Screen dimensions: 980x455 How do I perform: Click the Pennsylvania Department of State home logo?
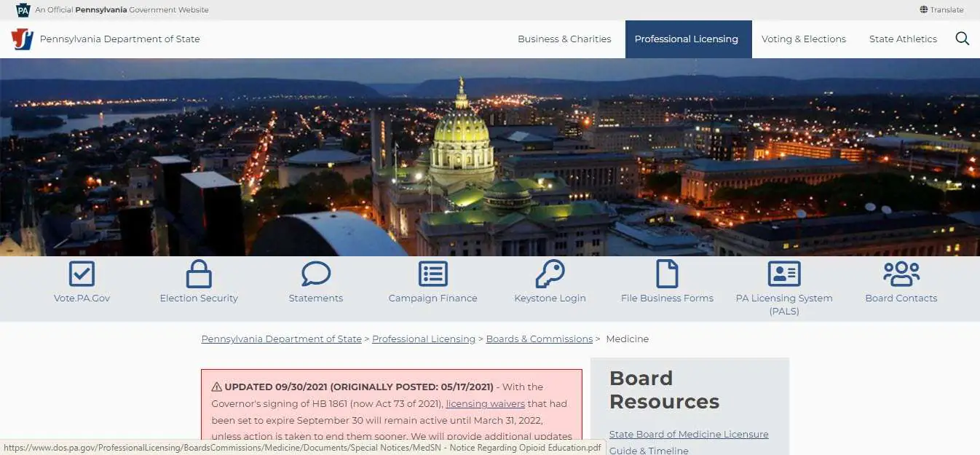click(x=22, y=39)
